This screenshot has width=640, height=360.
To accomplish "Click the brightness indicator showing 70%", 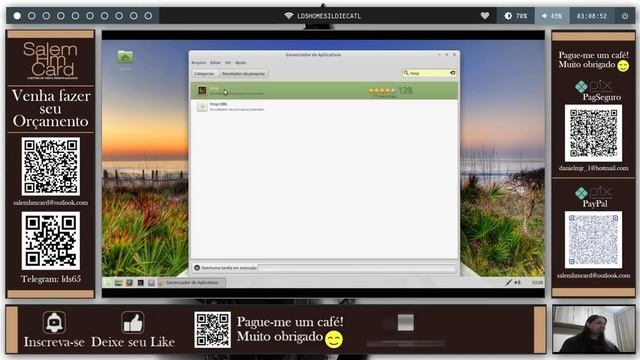I will tap(516, 16).
